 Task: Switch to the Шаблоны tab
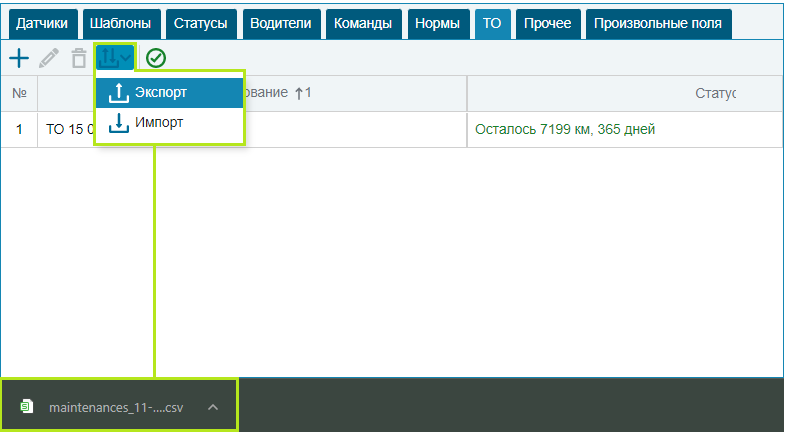120,23
